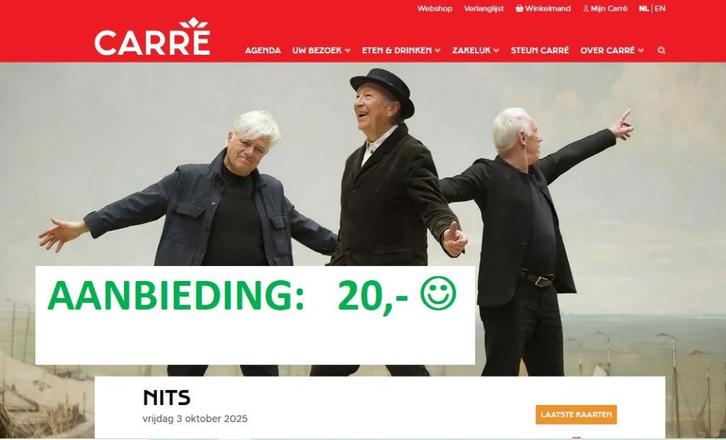This screenshot has height=440, width=726.
Task: Expand the Uw Bezoek dropdown menu
Action: (x=321, y=50)
